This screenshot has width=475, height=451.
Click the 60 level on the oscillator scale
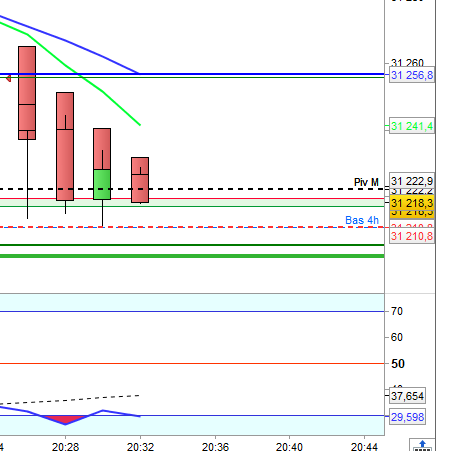pyautogui.click(x=397, y=337)
